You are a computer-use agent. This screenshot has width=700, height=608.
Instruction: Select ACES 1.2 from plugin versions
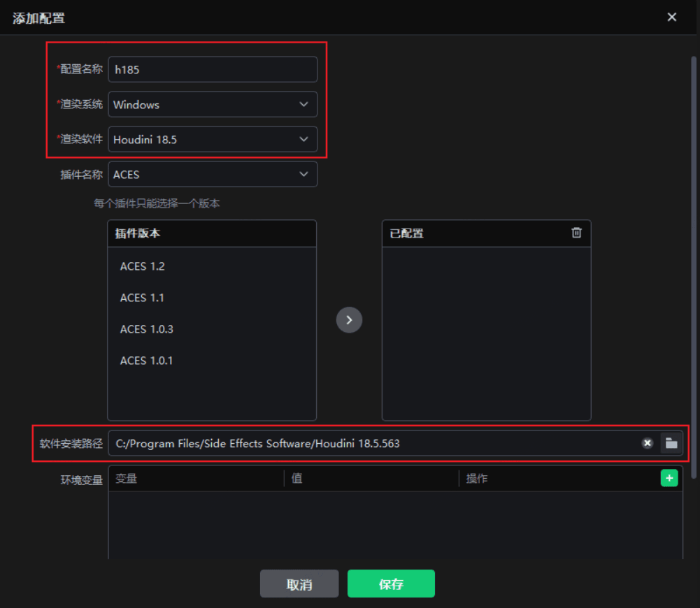point(143,266)
